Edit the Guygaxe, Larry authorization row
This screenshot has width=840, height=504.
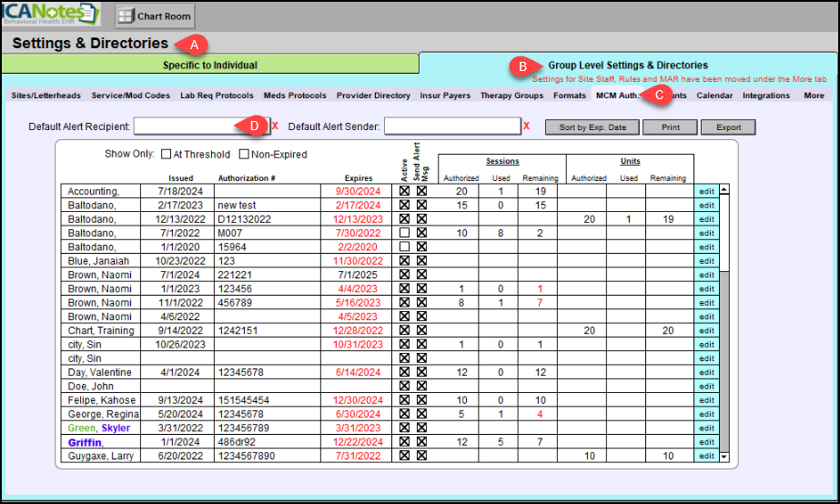[x=706, y=456]
